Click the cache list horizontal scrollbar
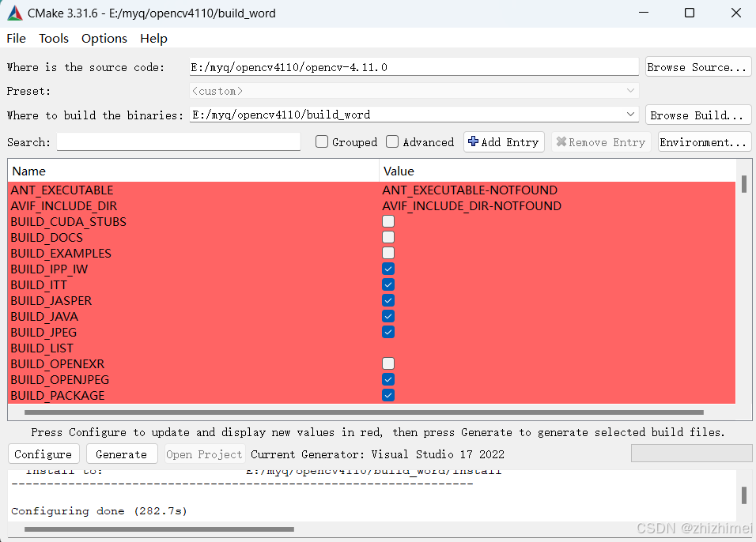This screenshot has width=756, height=542. tap(364, 412)
